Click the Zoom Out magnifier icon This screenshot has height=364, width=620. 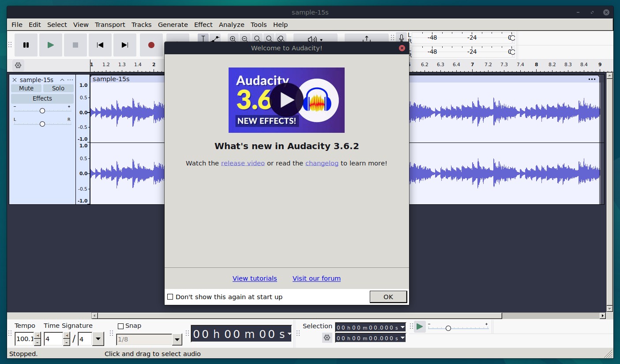tap(244, 38)
